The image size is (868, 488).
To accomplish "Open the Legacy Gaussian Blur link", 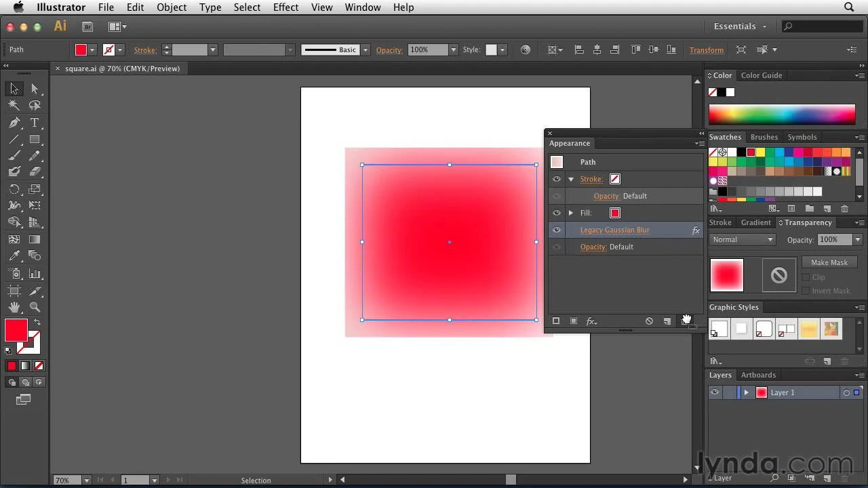I will click(614, 230).
